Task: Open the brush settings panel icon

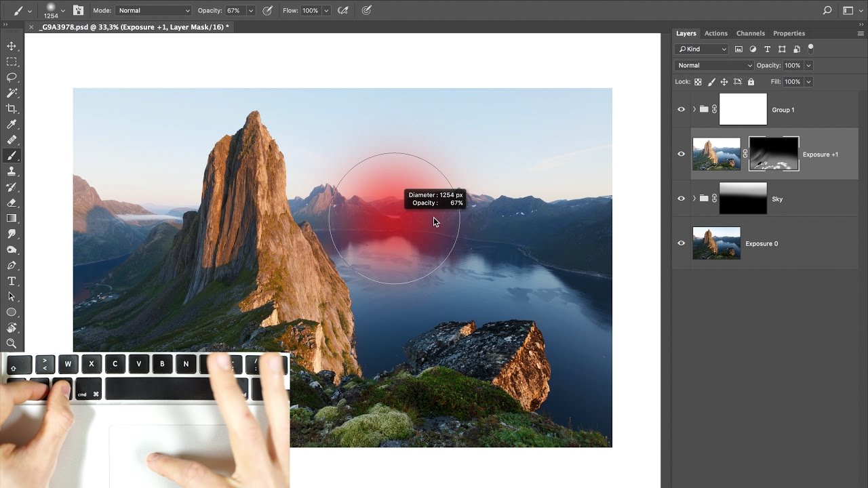Action: coord(78,11)
